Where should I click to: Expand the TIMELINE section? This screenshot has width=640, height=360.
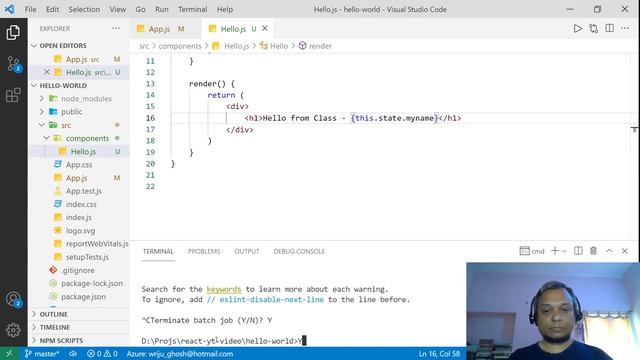79,327
